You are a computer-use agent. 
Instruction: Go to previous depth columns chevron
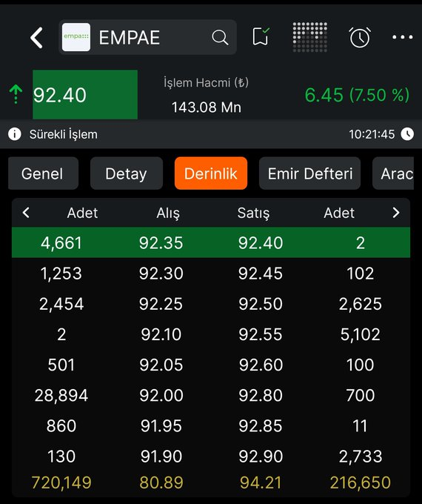(x=26, y=213)
